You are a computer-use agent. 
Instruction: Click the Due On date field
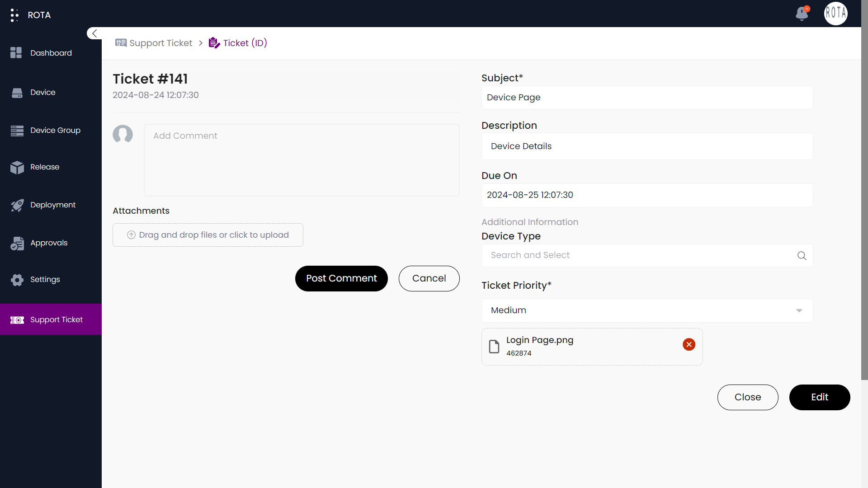(647, 195)
